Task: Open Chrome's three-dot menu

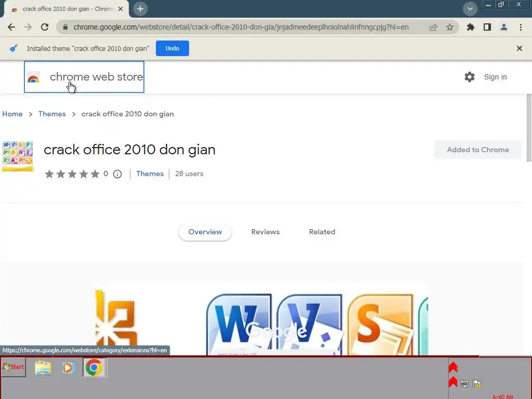Action: pos(521,27)
